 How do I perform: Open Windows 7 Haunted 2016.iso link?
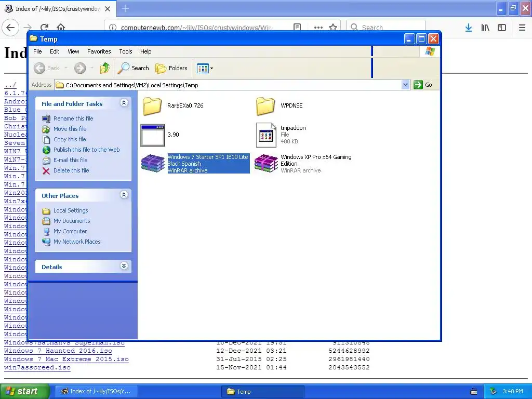click(x=58, y=351)
